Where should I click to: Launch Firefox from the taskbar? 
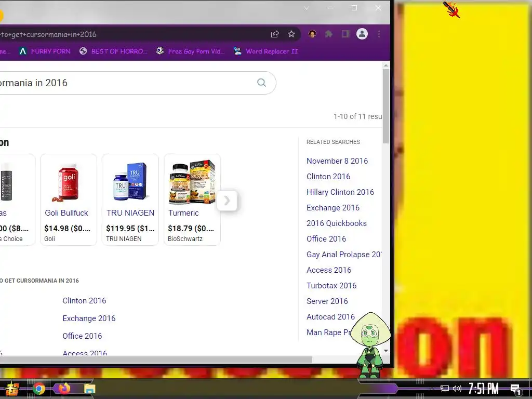64,388
